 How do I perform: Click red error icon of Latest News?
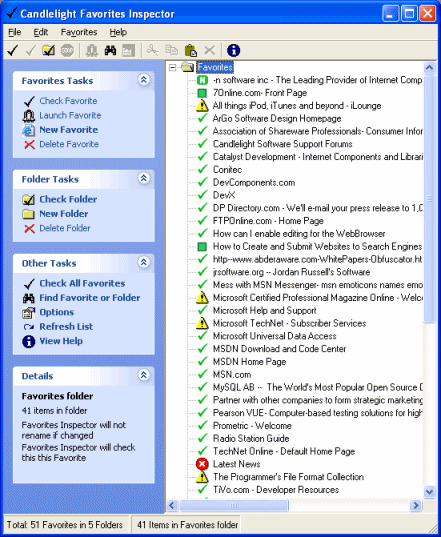pos(202,464)
